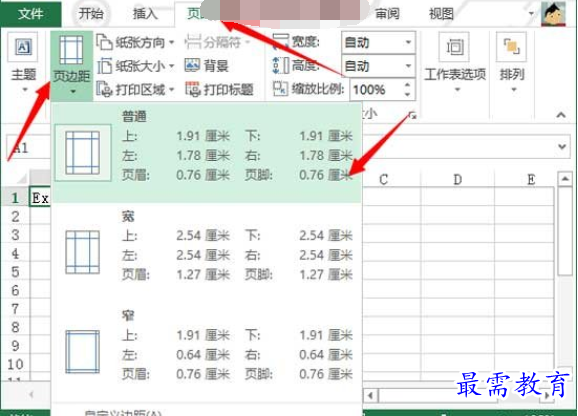Image resolution: width=578 pixels, height=416 pixels.
Task: Select row 5 header
Action: (15, 272)
